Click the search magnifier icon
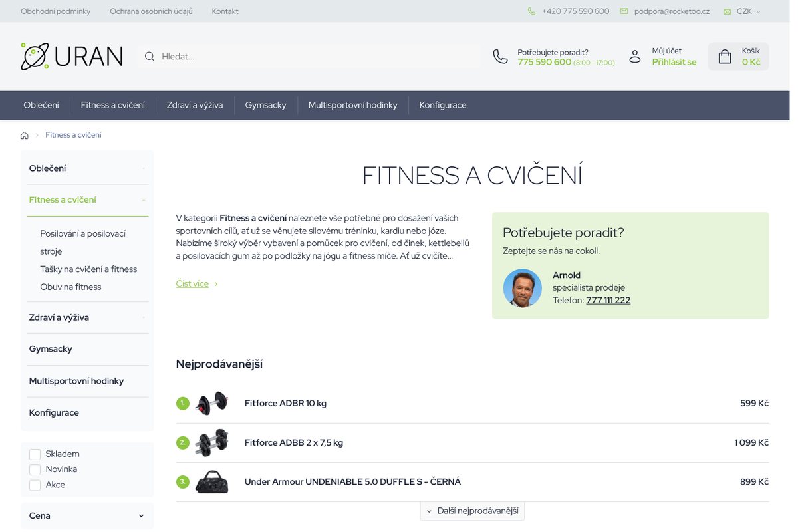 [150, 57]
